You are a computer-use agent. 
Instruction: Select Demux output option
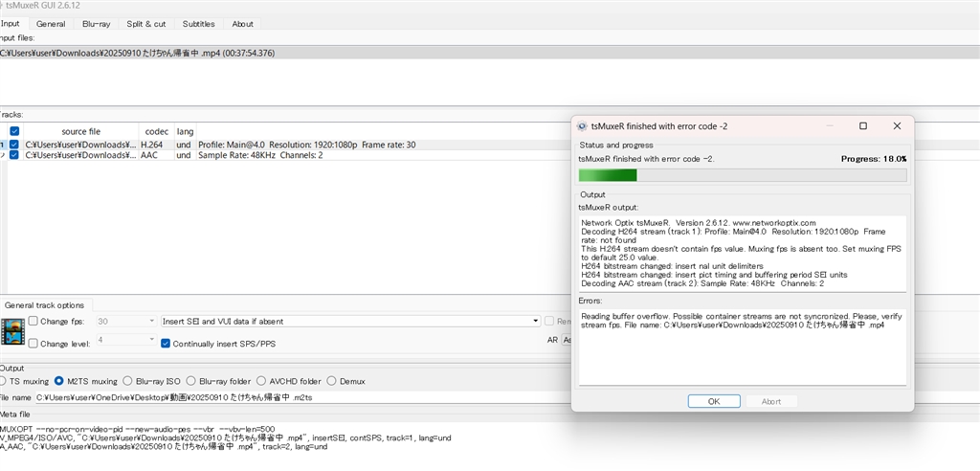(x=332, y=381)
